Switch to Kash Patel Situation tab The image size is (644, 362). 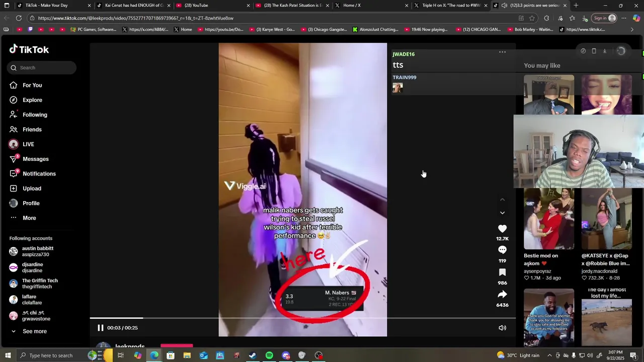(x=293, y=6)
